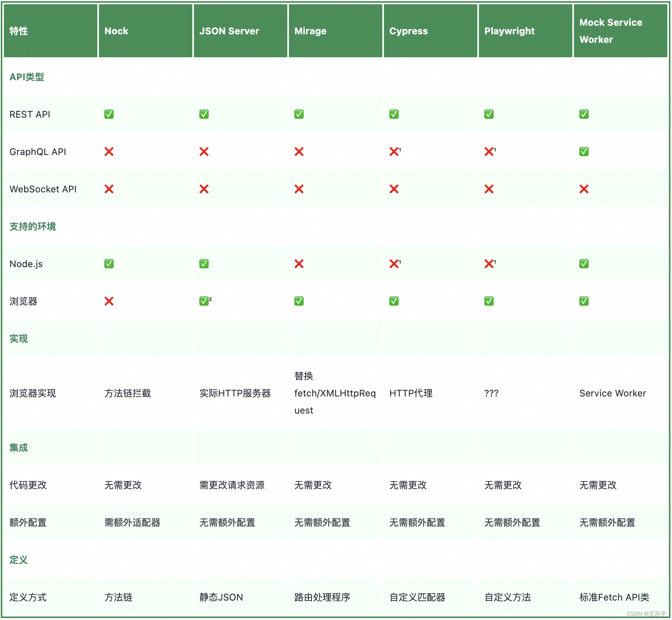Viewport: 672px width, 620px height.
Task: Click the Playwright WebSocket API cross
Action: pyautogui.click(x=489, y=189)
